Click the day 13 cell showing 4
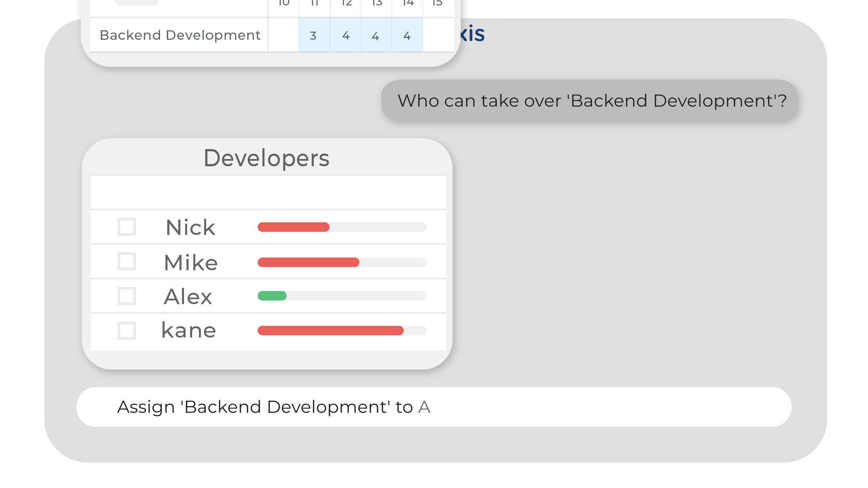The width and height of the screenshot is (868, 488). click(376, 35)
